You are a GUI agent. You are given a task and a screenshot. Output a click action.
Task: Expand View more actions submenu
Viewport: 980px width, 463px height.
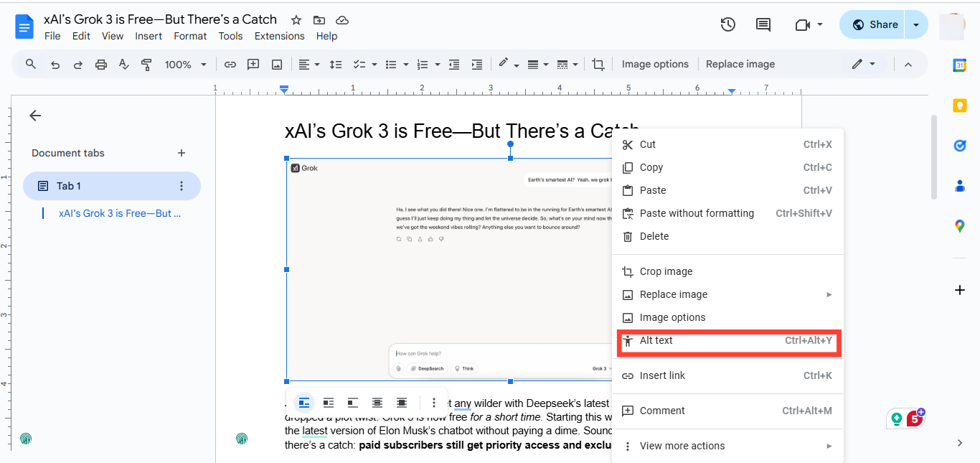(727, 446)
